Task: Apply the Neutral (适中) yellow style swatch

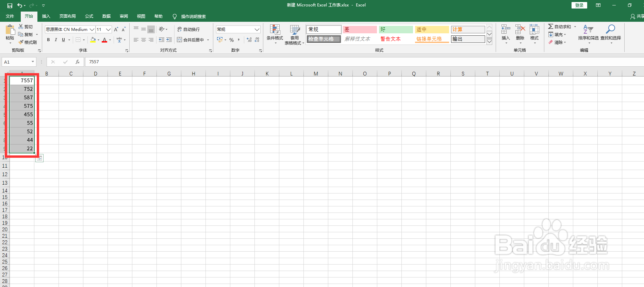Action: pos(432,30)
